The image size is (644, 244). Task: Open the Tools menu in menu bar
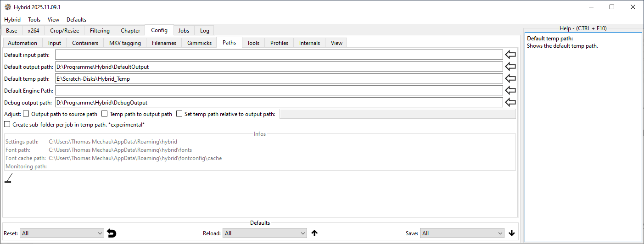34,20
